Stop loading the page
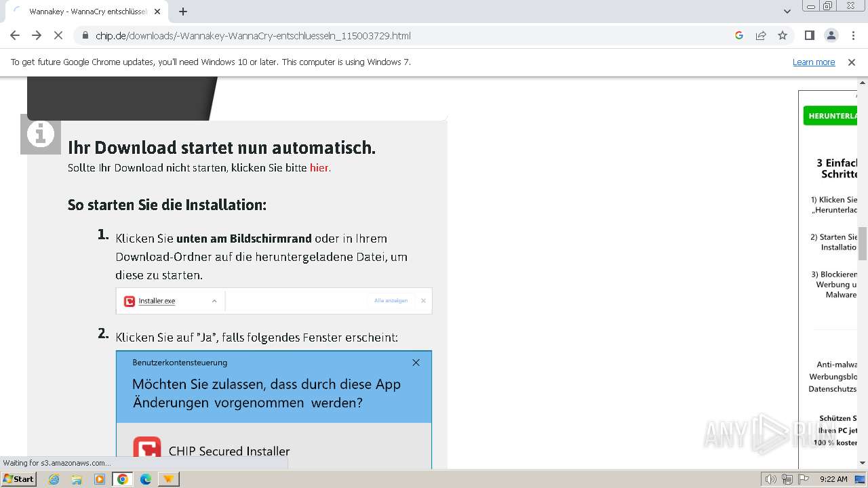868x488 pixels. point(58,35)
